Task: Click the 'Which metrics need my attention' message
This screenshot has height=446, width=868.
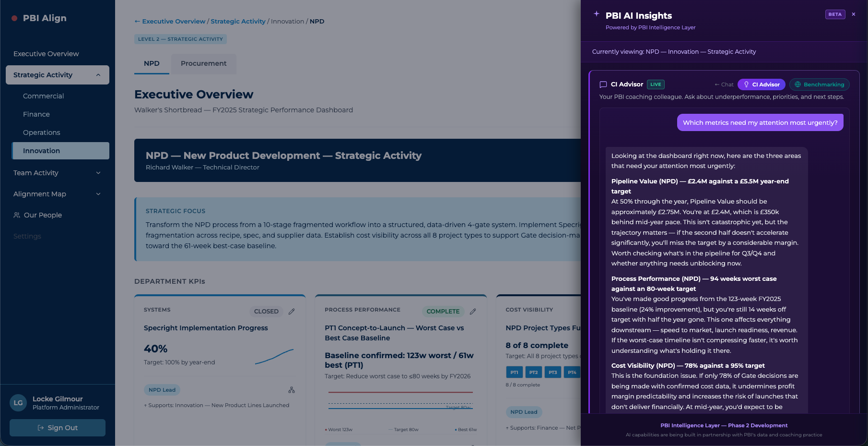Action: click(760, 122)
